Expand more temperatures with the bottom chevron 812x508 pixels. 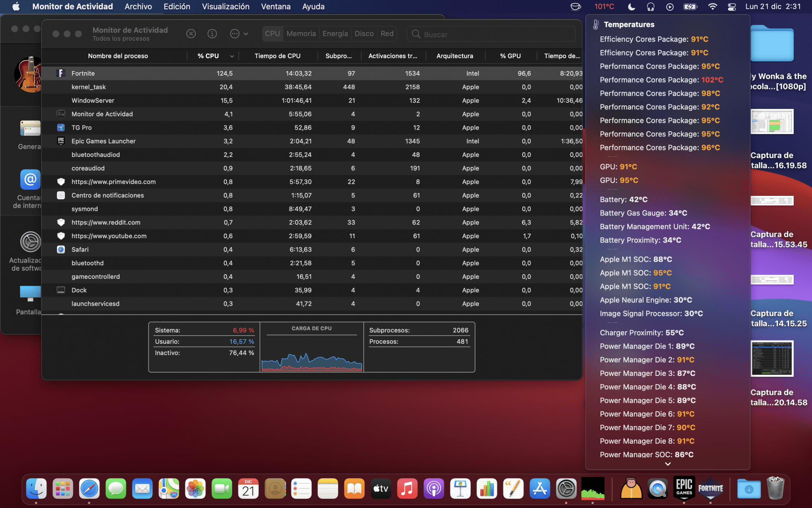(667, 464)
